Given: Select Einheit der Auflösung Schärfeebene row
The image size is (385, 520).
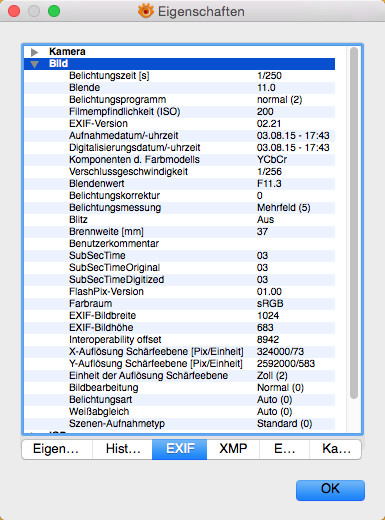Looking at the screenshot, I should pos(179,376).
